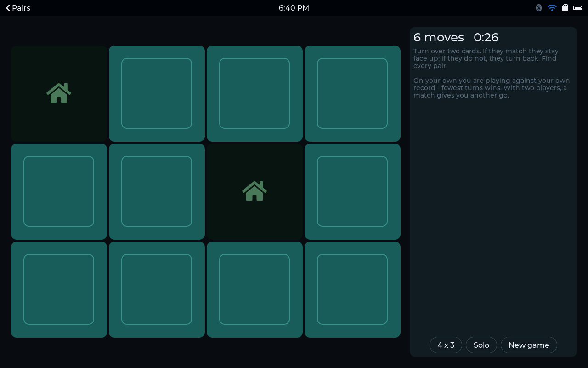Go back using the chevron beside Pairs

[x=8, y=8]
